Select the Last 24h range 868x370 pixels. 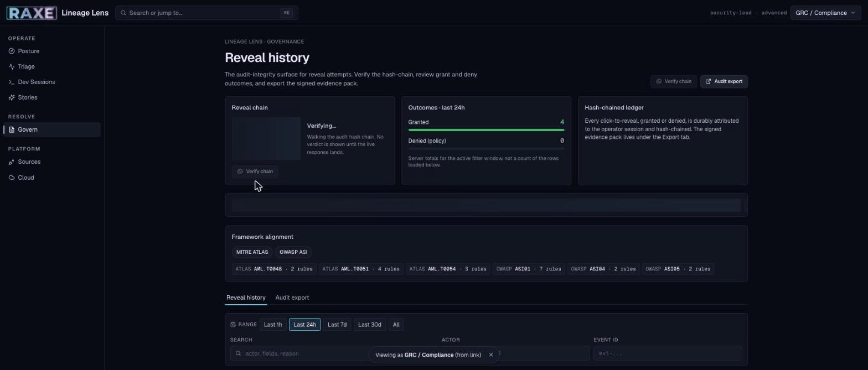click(304, 325)
